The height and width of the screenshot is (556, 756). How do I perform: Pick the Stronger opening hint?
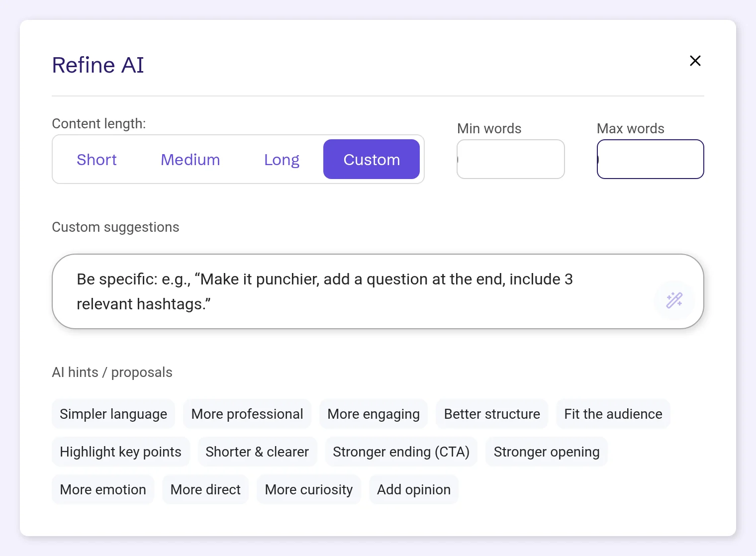pyautogui.click(x=547, y=452)
